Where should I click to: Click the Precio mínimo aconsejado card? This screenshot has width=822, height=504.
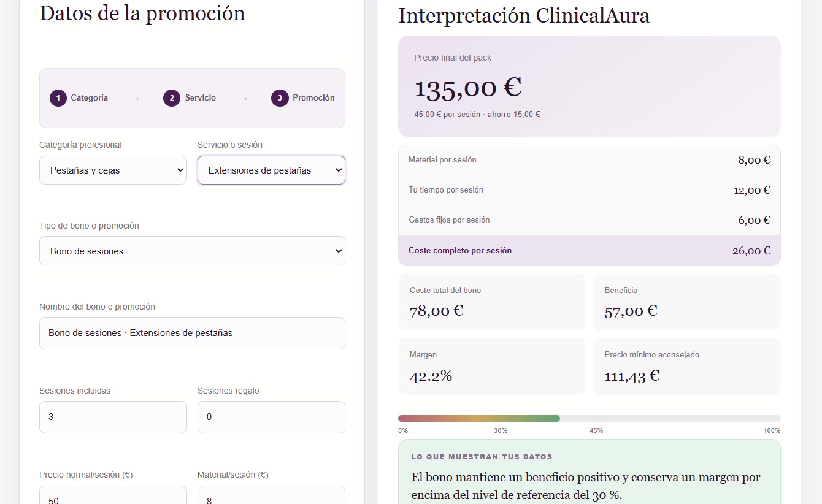pyautogui.click(x=687, y=367)
